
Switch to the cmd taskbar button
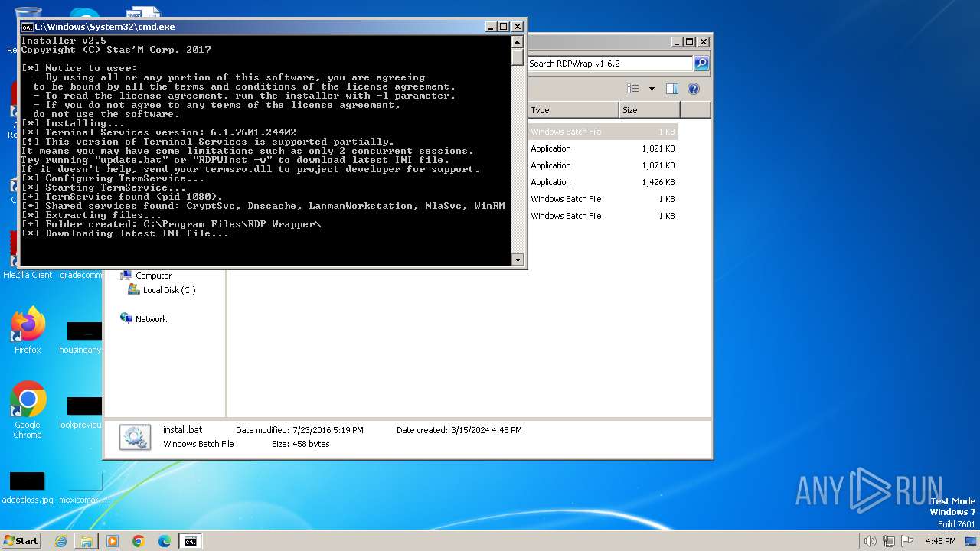[190, 541]
